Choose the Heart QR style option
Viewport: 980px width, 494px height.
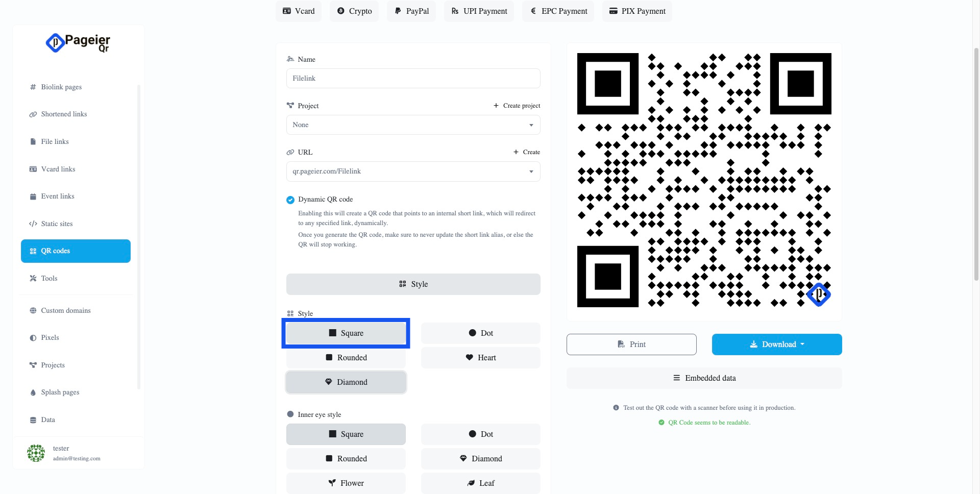480,358
